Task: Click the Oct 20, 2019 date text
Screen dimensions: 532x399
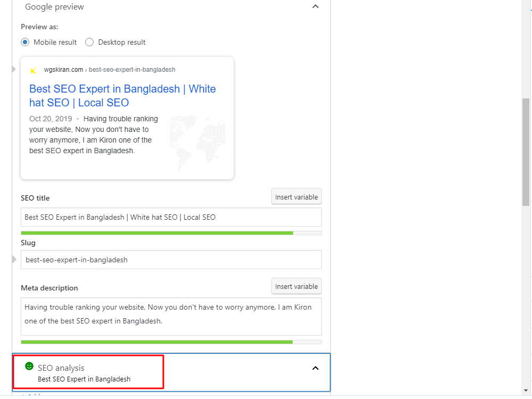Action: click(51, 119)
